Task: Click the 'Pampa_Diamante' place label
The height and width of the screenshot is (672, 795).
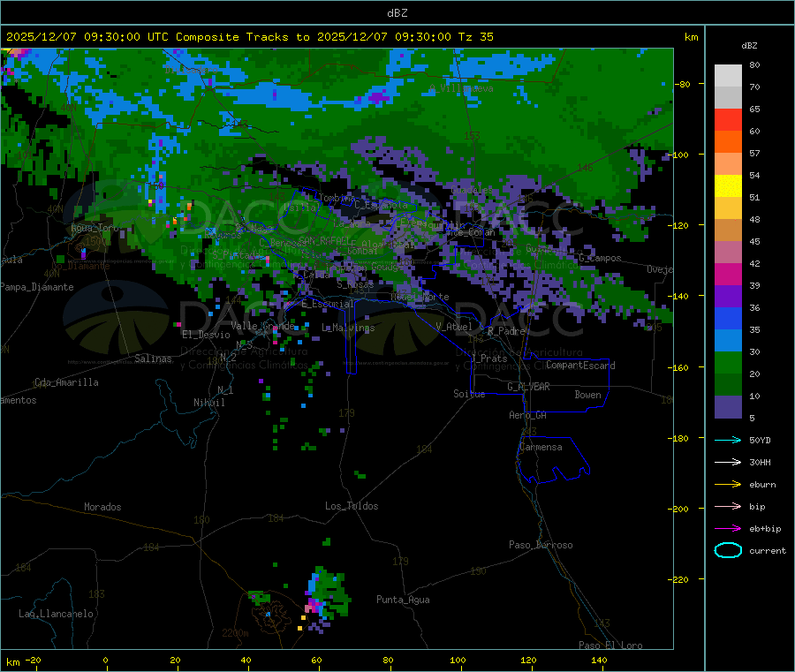Action: 36,287
